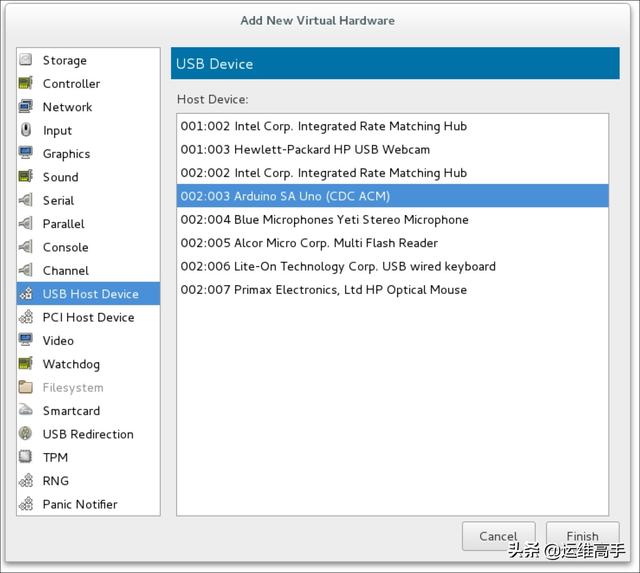Click the Channel icon
Screen dimensions: 640x573
pos(26,270)
